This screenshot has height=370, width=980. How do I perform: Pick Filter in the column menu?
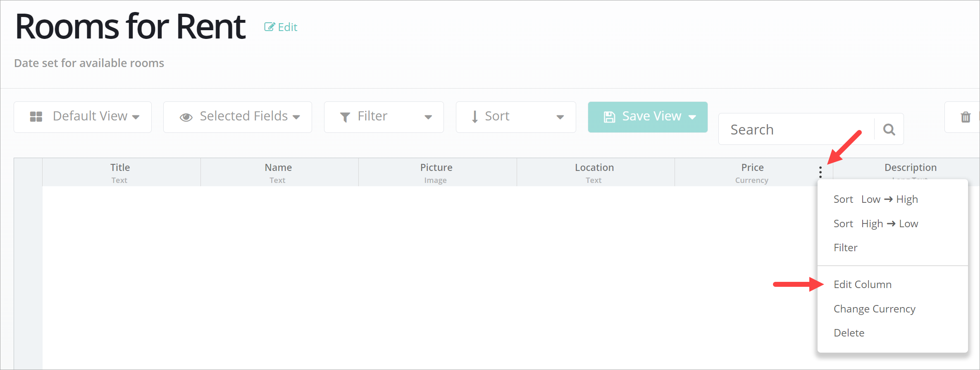[845, 247]
